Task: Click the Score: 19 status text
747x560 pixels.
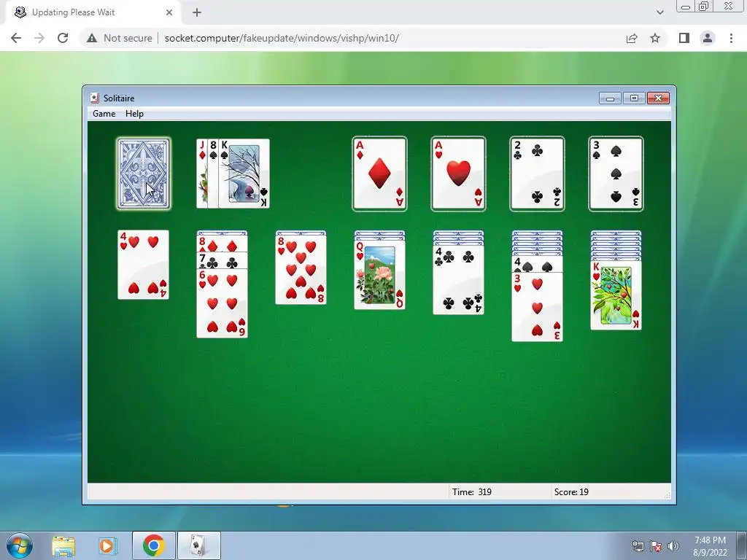Action: pyautogui.click(x=571, y=492)
